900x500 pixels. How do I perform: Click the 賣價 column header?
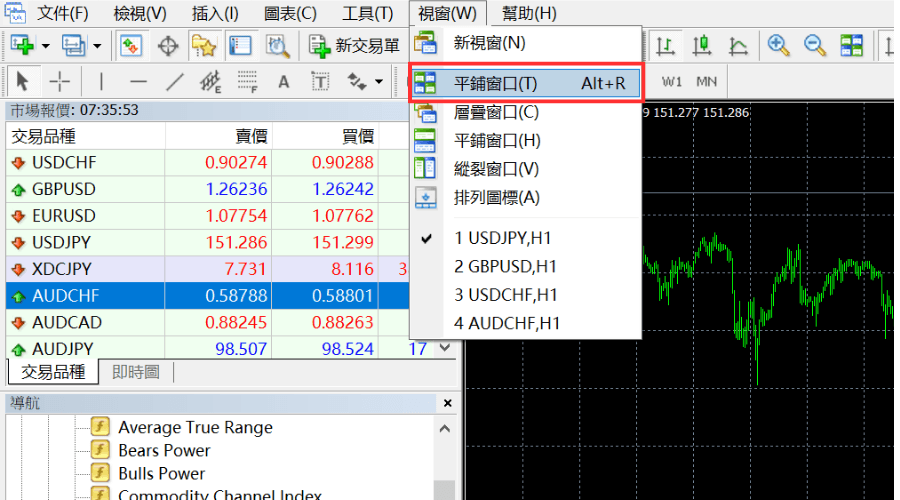[x=219, y=137]
